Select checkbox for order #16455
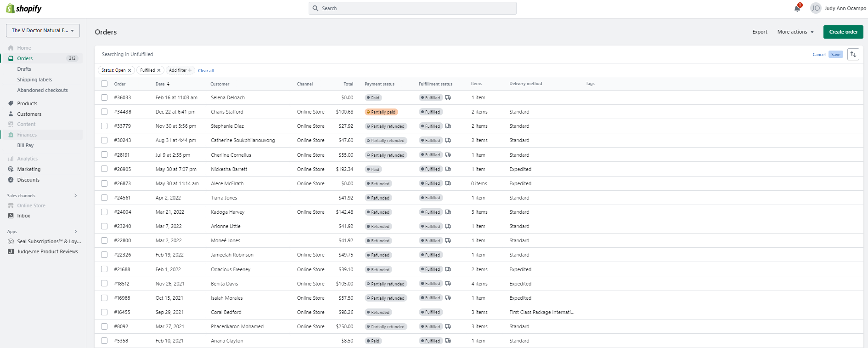Image resolution: width=868 pixels, height=348 pixels. 104,312
